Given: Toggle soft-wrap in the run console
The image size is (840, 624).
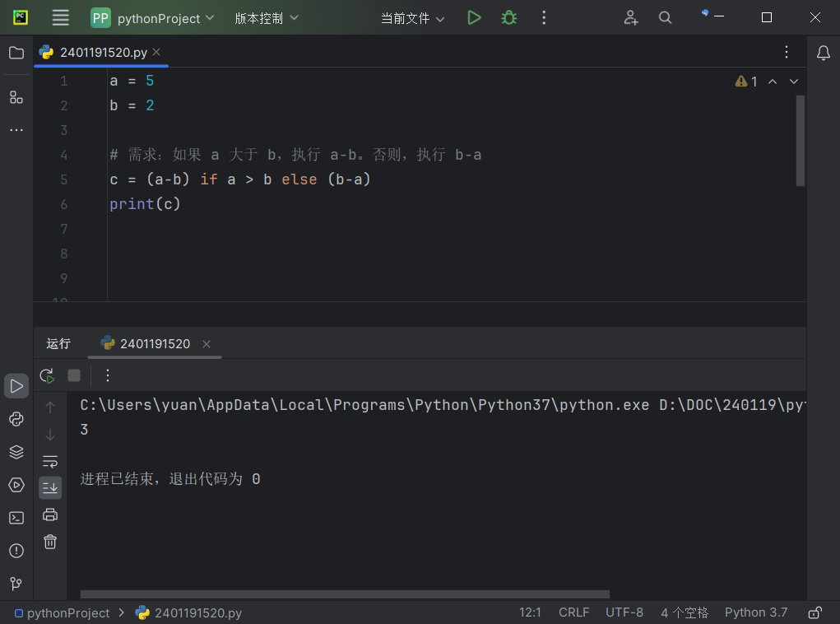Looking at the screenshot, I should coord(50,461).
